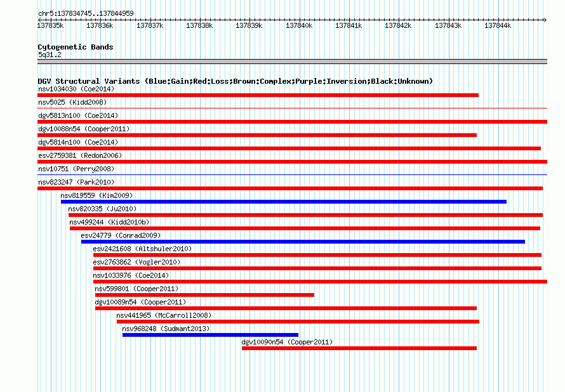Open nsv1033976 (Coe2014) label
The height and width of the screenshot is (392, 565).
coord(131,275)
